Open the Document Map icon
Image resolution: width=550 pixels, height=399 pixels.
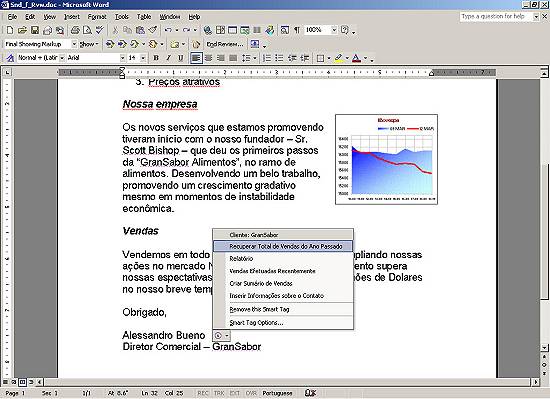click(x=284, y=30)
